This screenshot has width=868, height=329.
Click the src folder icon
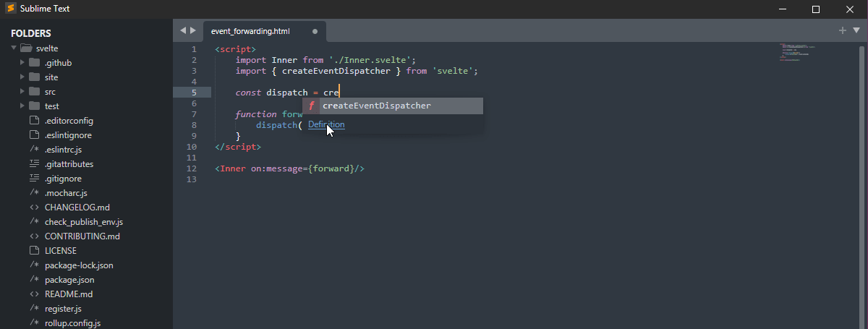(x=34, y=91)
